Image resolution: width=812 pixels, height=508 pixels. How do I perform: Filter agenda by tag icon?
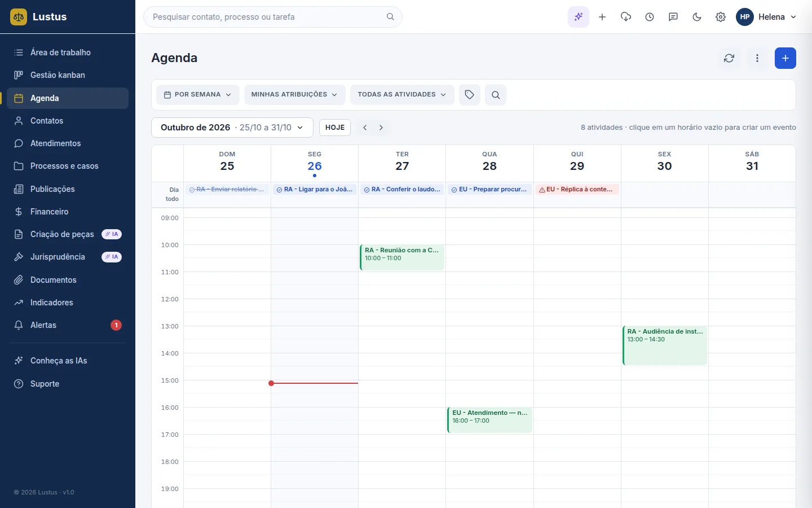pyautogui.click(x=470, y=95)
